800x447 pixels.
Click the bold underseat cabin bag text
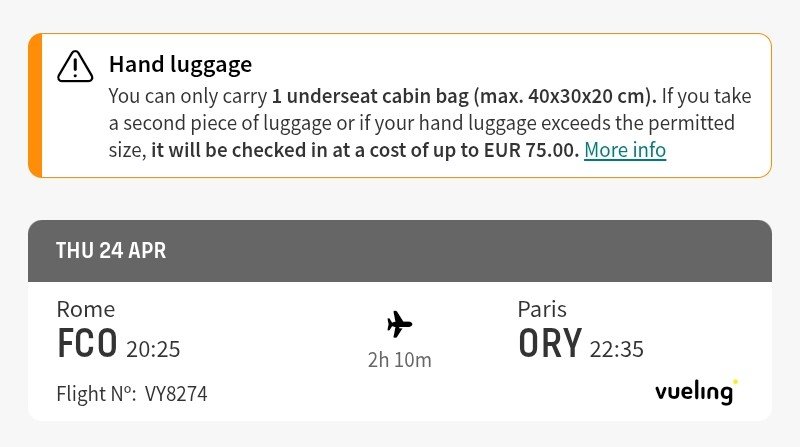pyautogui.click(x=463, y=97)
